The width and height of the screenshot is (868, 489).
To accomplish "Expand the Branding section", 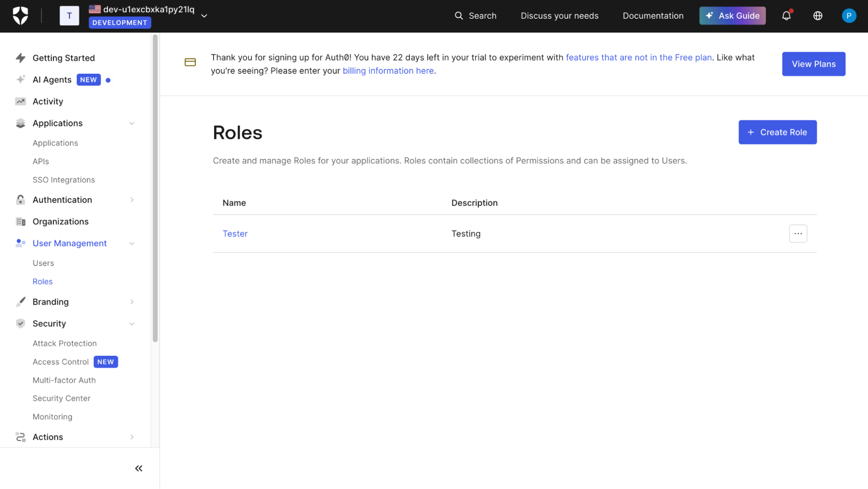I will click(x=132, y=302).
